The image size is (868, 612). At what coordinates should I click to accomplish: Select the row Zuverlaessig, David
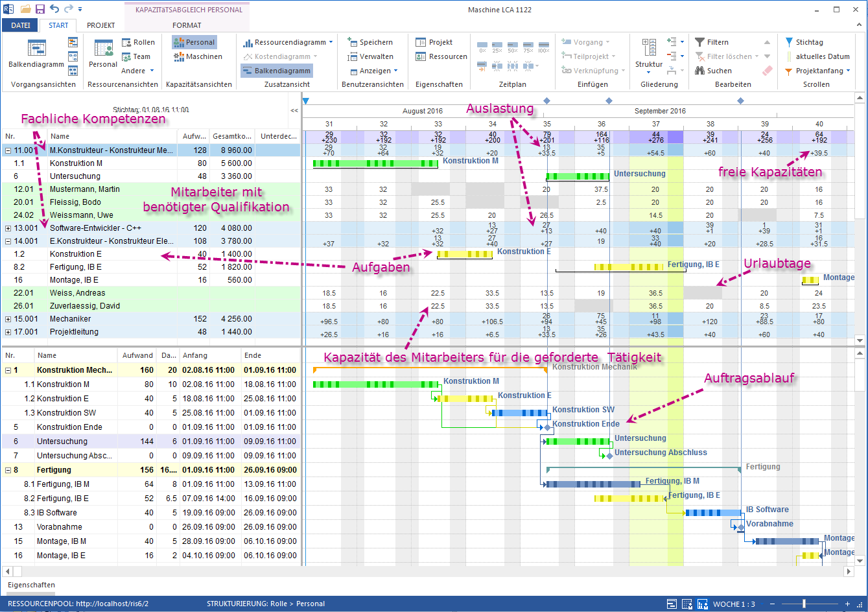pos(150,306)
